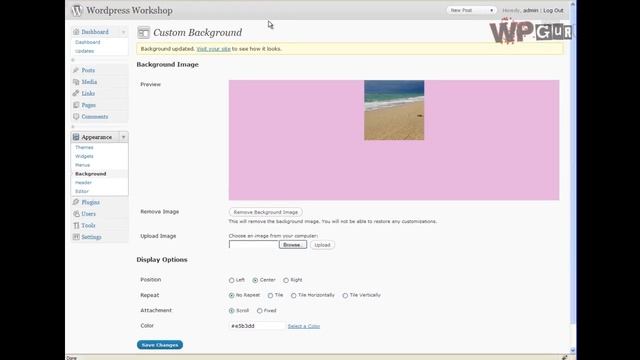The height and width of the screenshot is (360, 640).
Task: Click the Log Out link
Action: coord(553,10)
